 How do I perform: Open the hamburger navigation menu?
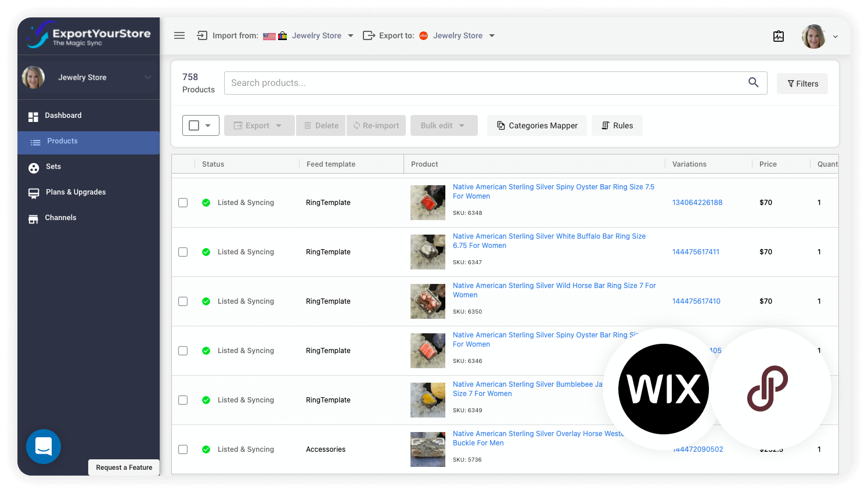[179, 35]
